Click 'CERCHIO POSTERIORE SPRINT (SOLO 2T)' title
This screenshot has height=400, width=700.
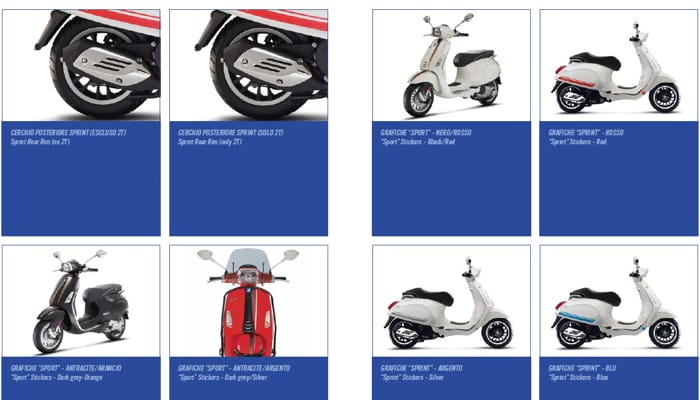(230, 133)
